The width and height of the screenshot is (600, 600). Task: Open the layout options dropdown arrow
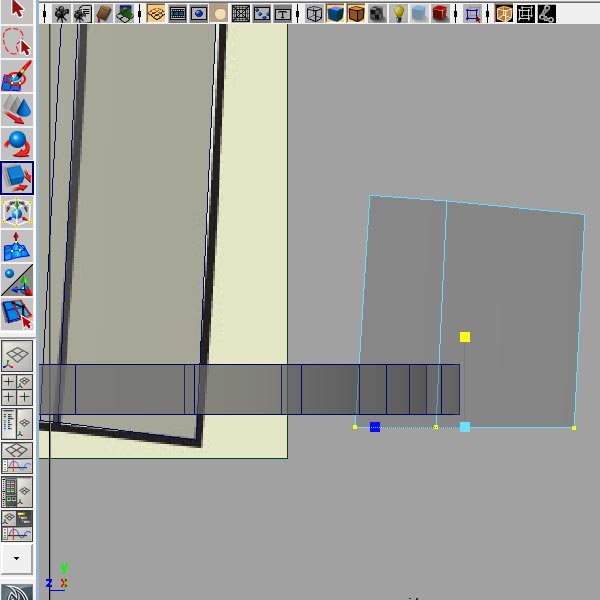[16, 559]
